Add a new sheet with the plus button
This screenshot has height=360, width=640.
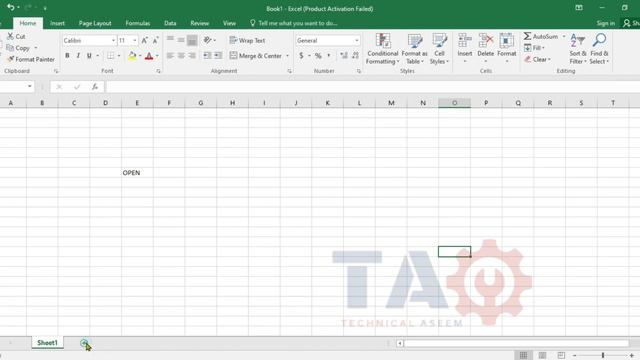[x=84, y=343]
